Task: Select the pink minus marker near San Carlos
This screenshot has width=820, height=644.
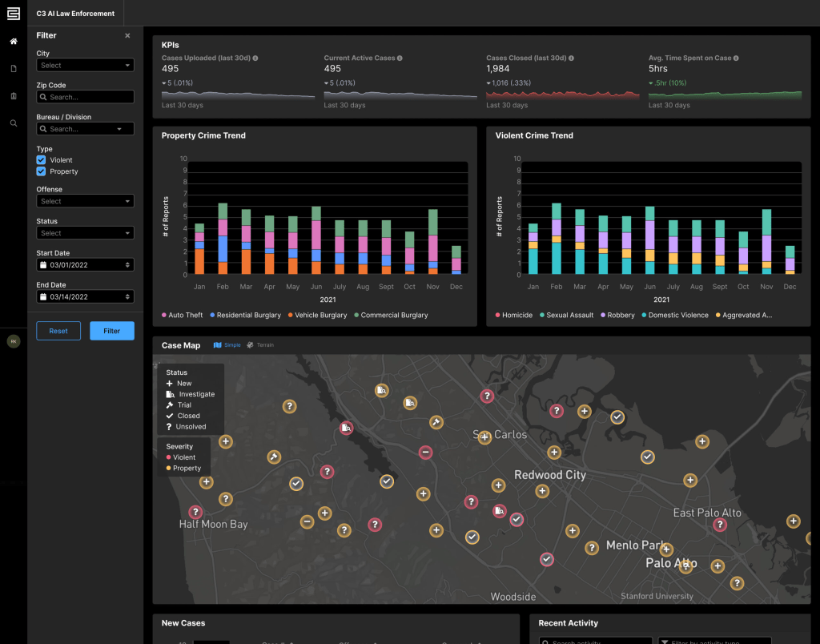Action: pos(426,453)
